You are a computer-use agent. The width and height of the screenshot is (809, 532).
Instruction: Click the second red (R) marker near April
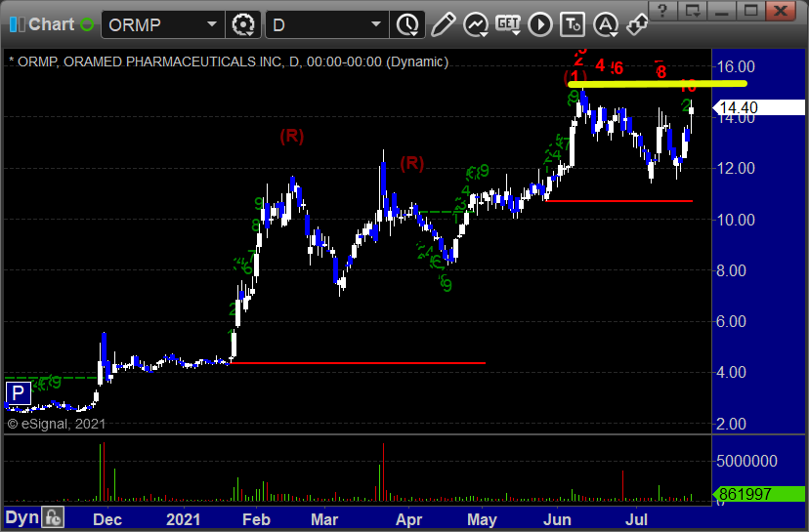[x=411, y=163]
